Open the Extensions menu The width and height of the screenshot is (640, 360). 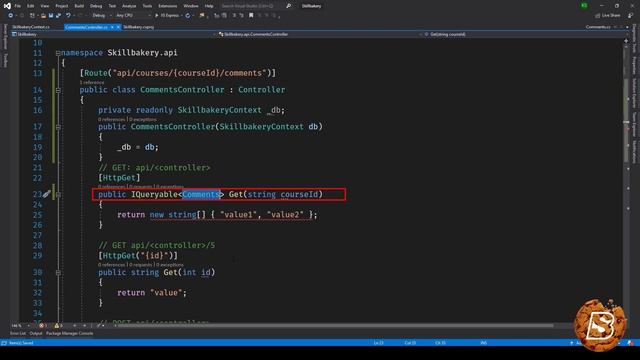click(x=168, y=6)
